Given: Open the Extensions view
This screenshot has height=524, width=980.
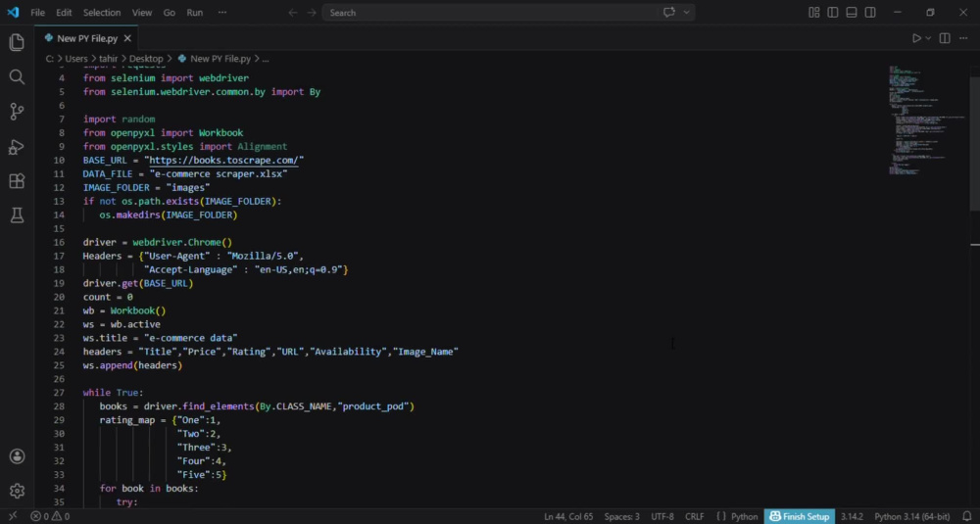Looking at the screenshot, I should tap(17, 181).
